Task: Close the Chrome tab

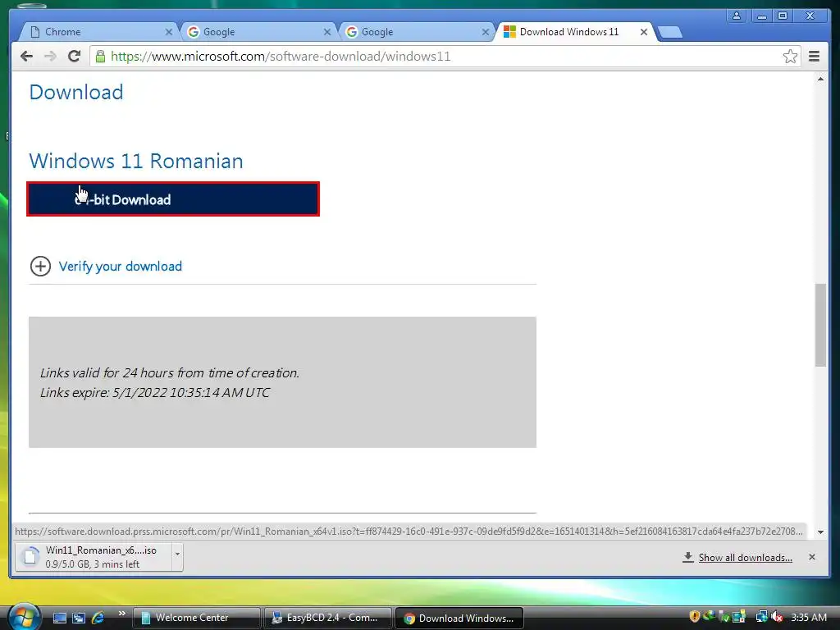Action: (x=169, y=32)
